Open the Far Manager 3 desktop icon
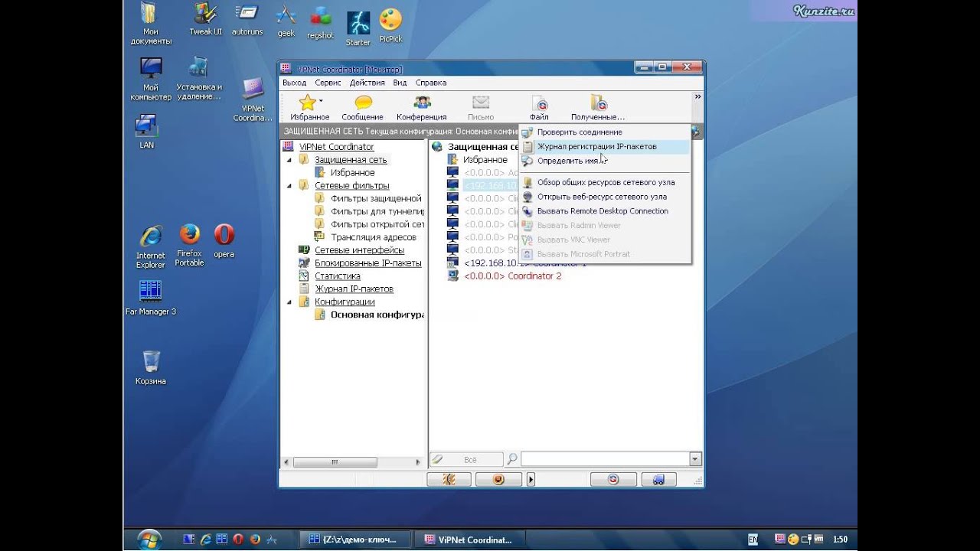Screen dimensions: 980x551 [x=151, y=298]
